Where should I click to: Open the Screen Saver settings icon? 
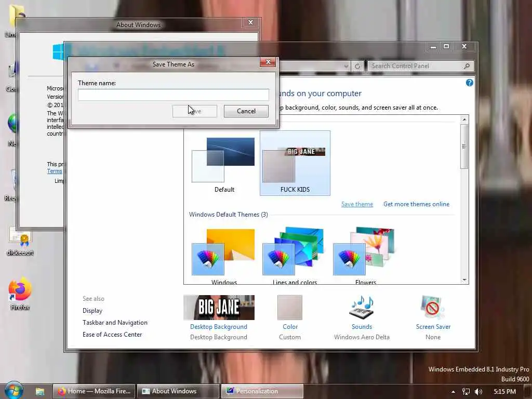pyautogui.click(x=433, y=308)
